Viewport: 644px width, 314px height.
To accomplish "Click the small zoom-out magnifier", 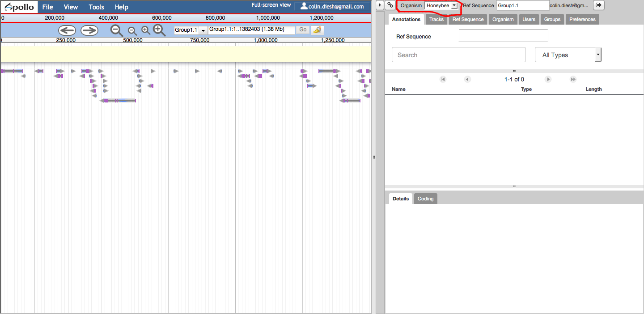I will 132,31.
